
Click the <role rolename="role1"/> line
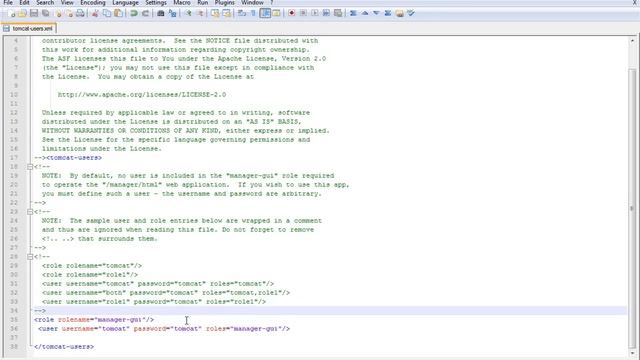coord(90,275)
